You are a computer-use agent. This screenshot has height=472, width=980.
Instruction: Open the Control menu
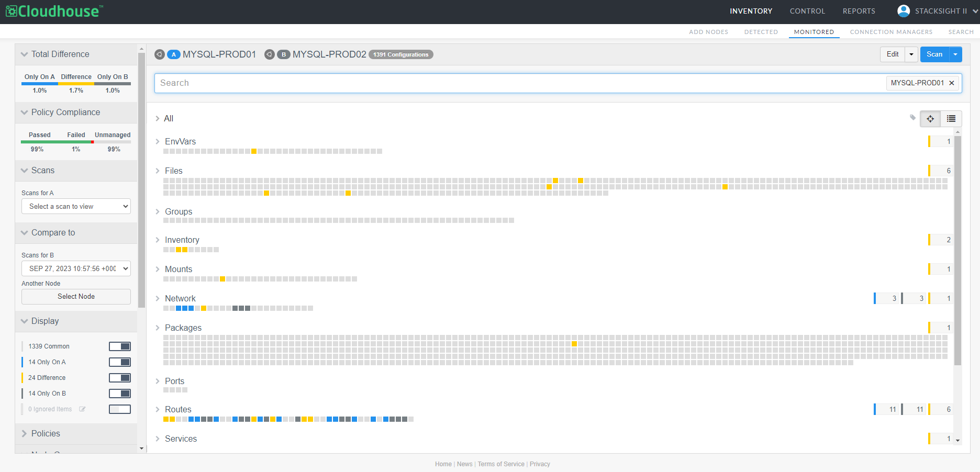click(x=807, y=11)
